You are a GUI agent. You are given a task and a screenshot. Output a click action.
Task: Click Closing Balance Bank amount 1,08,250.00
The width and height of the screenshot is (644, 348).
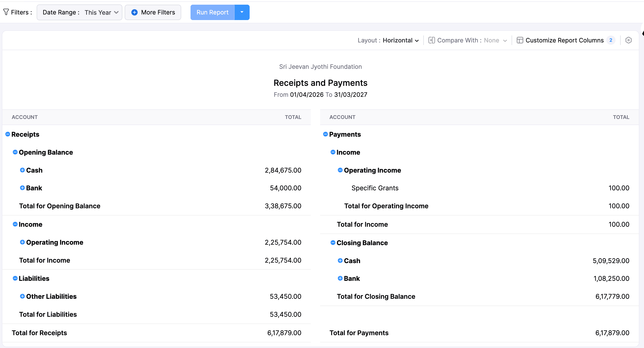click(611, 278)
